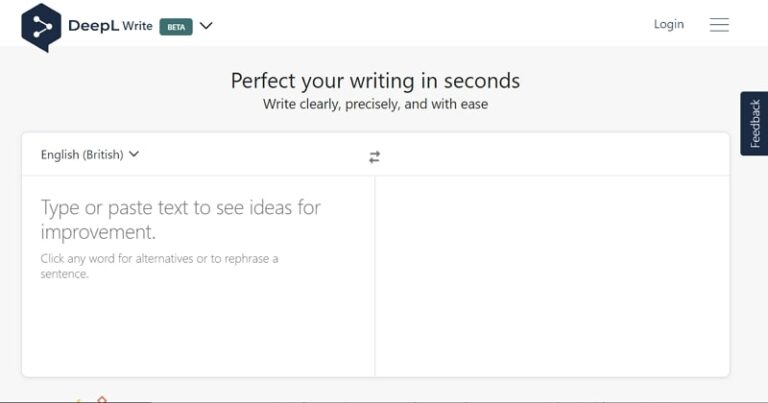Image resolution: width=768 pixels, height=403 pixels.
Task: Click the 'Write clearly, precisely, and with ease' subtitle
Action: 375,104
